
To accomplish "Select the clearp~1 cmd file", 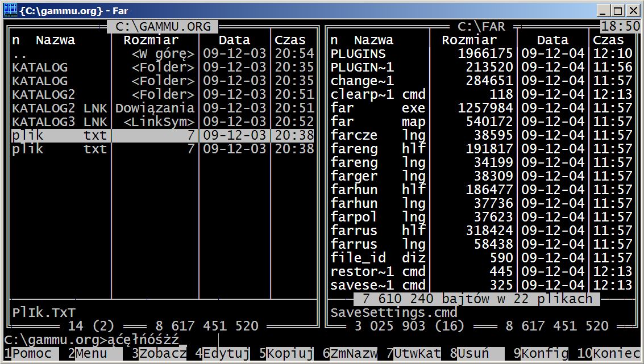I will click(481, 95).
